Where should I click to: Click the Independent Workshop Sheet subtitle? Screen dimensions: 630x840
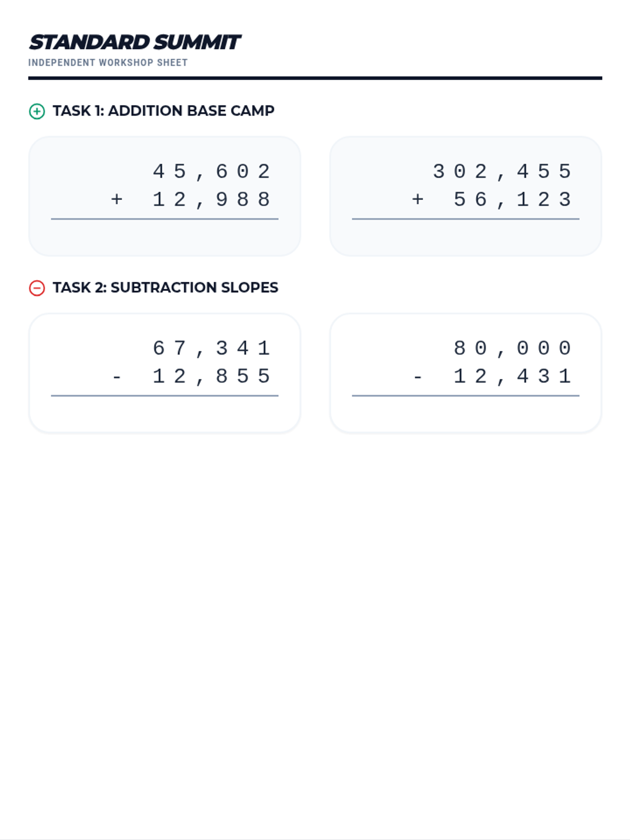[x=108, y=62]
